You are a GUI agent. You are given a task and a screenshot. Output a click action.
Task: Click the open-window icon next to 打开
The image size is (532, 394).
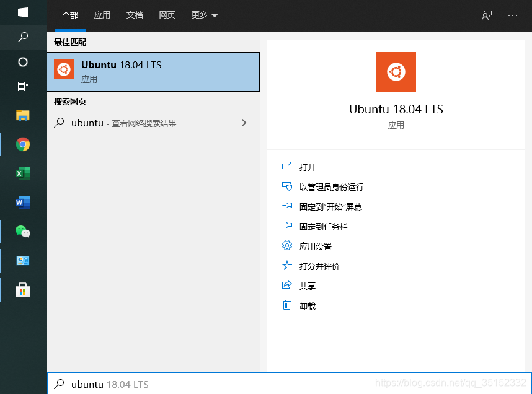click(286, 166)
